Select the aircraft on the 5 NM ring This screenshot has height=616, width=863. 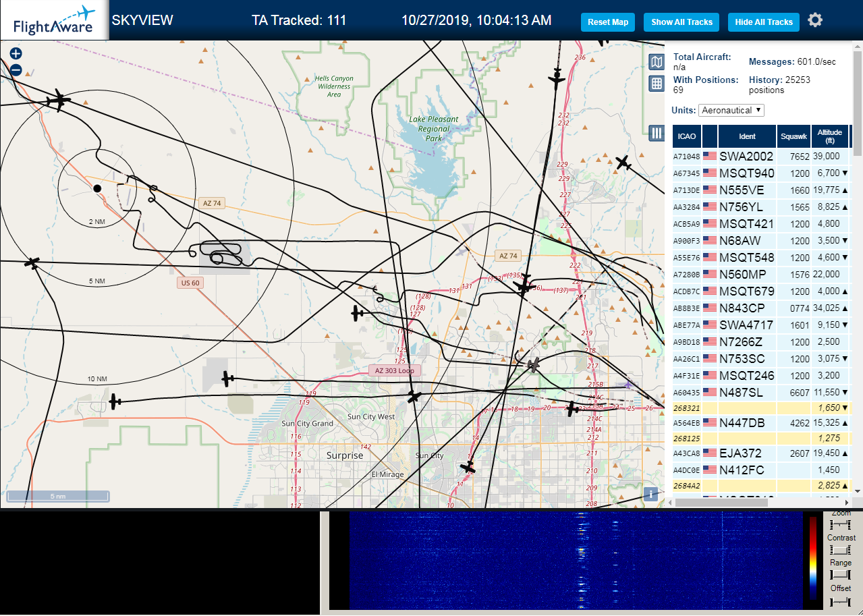[x=32, y=262]
